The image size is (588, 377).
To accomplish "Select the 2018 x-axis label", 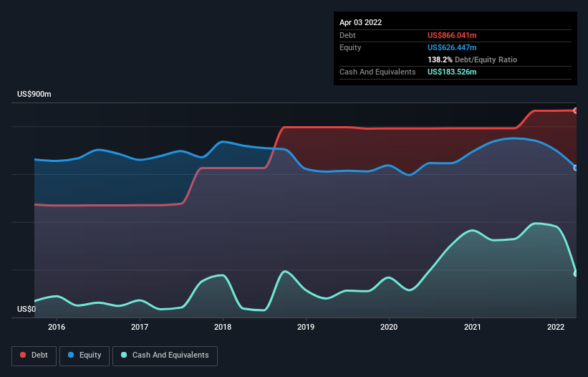I will (223, 327).
